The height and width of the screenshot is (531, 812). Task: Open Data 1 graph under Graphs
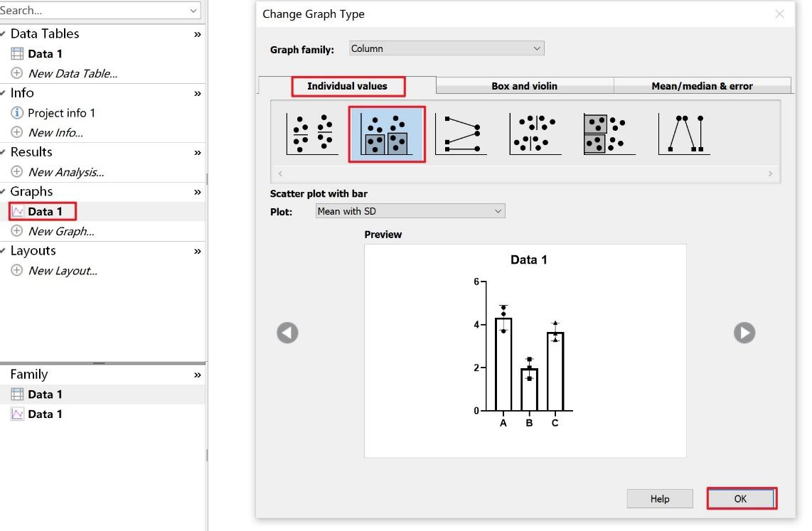(x=45, y=211)
